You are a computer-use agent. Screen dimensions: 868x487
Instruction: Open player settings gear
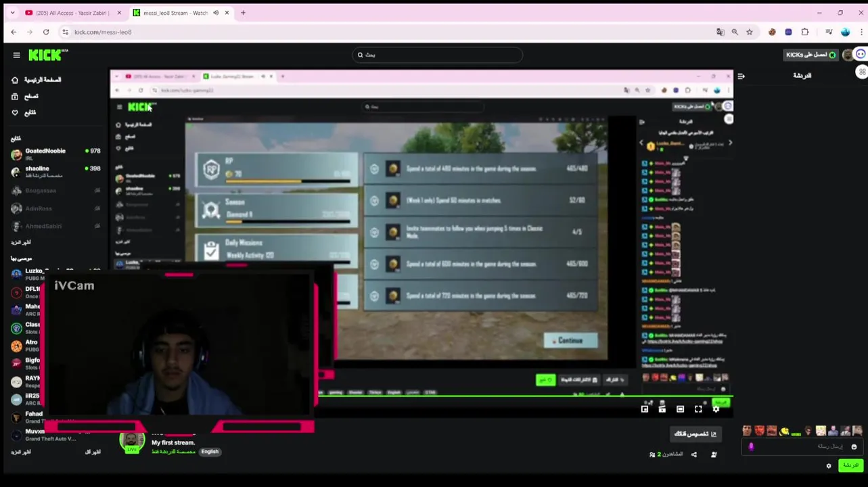click(x=716, y=409)
